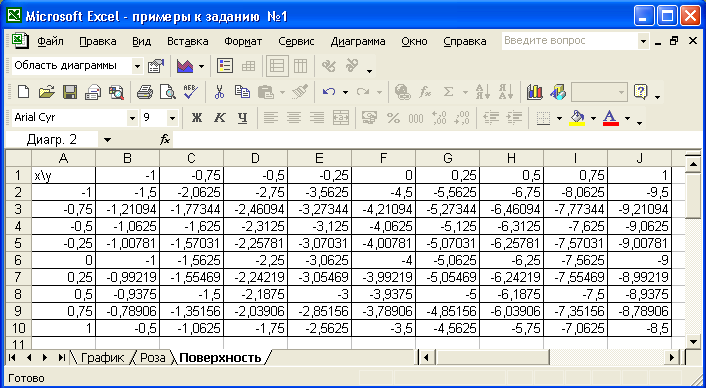Click horizontal scrollbar right arrow

(x=672, y=358)
